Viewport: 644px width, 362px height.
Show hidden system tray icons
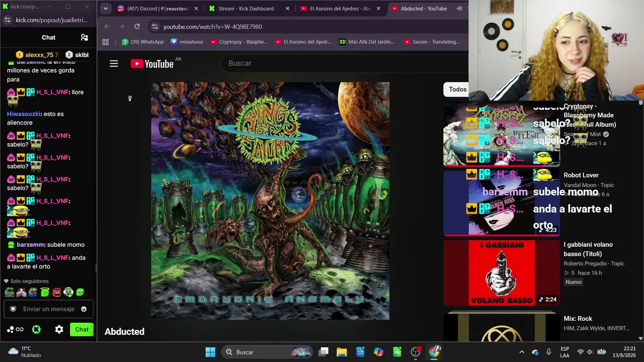pyautogui.click(x=522, y=352)
